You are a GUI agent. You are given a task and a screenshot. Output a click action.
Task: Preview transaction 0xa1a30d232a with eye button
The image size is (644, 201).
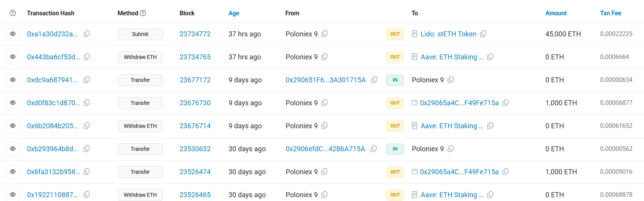click(x=13, y=34)
